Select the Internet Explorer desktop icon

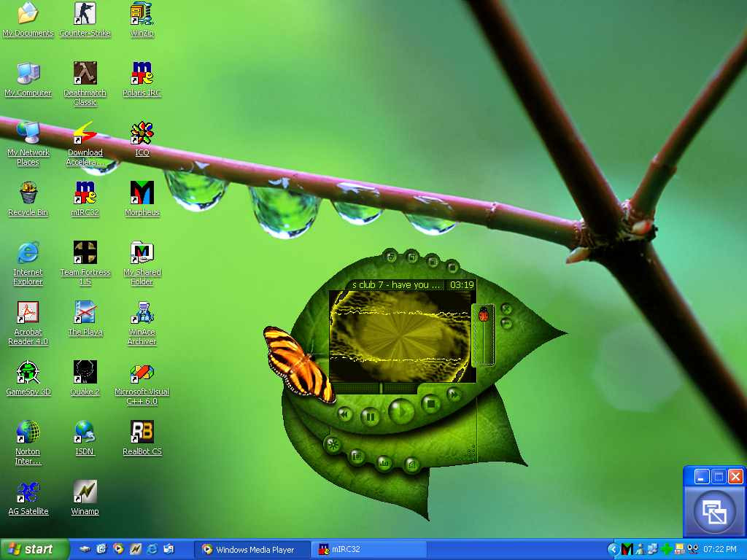(28, 264)
